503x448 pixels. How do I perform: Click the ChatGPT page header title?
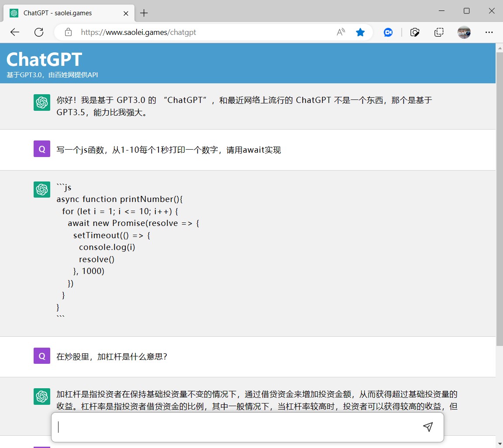44,59
